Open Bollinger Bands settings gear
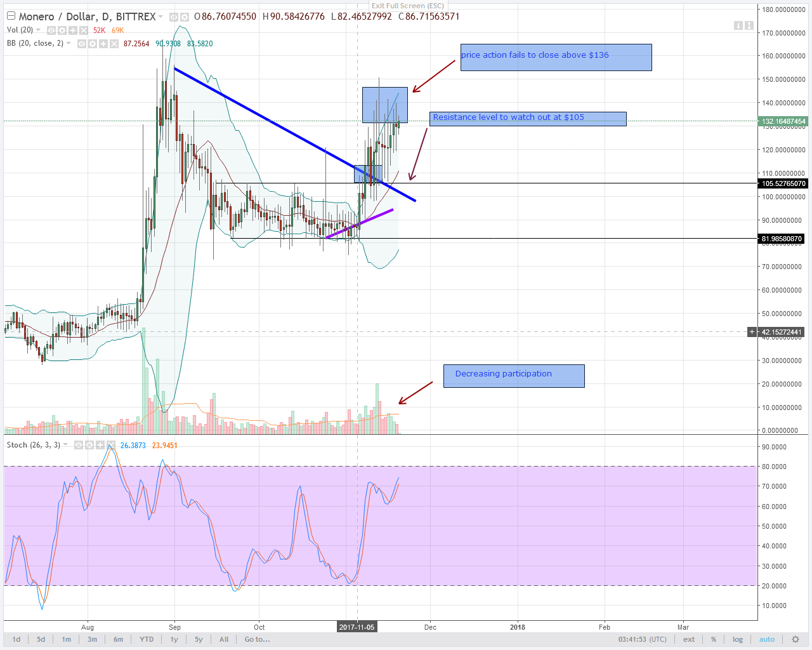812x650 pixels. click(93, 44)
